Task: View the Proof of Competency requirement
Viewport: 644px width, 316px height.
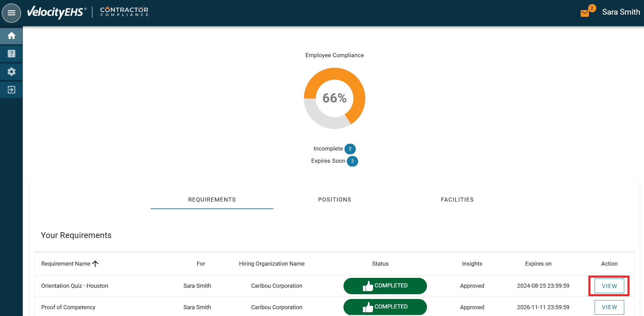Action: (x=609, y=307)
